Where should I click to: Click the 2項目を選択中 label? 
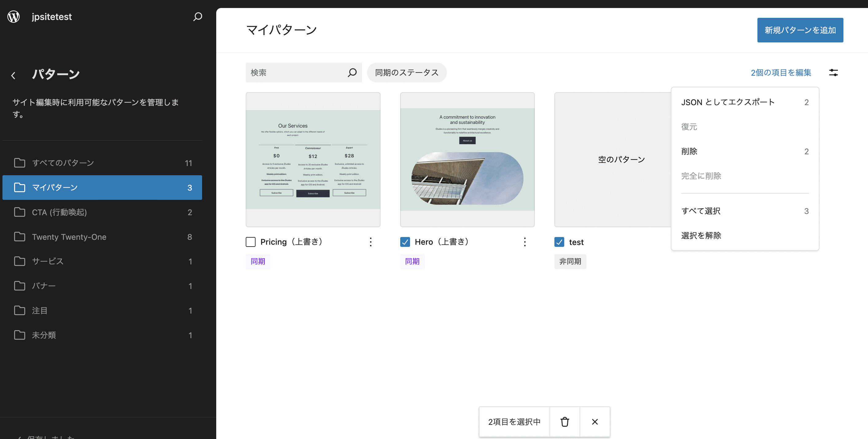pos(514,422)
